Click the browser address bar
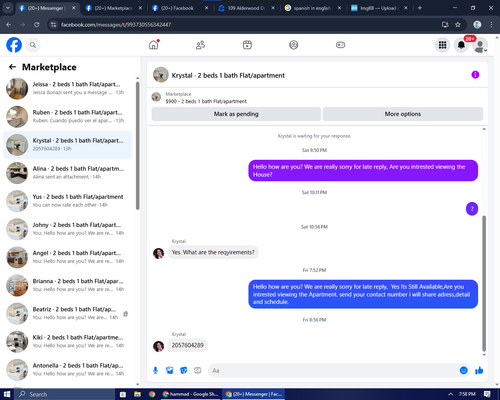This screenshot has height=400, width=500. click(247, 24)
